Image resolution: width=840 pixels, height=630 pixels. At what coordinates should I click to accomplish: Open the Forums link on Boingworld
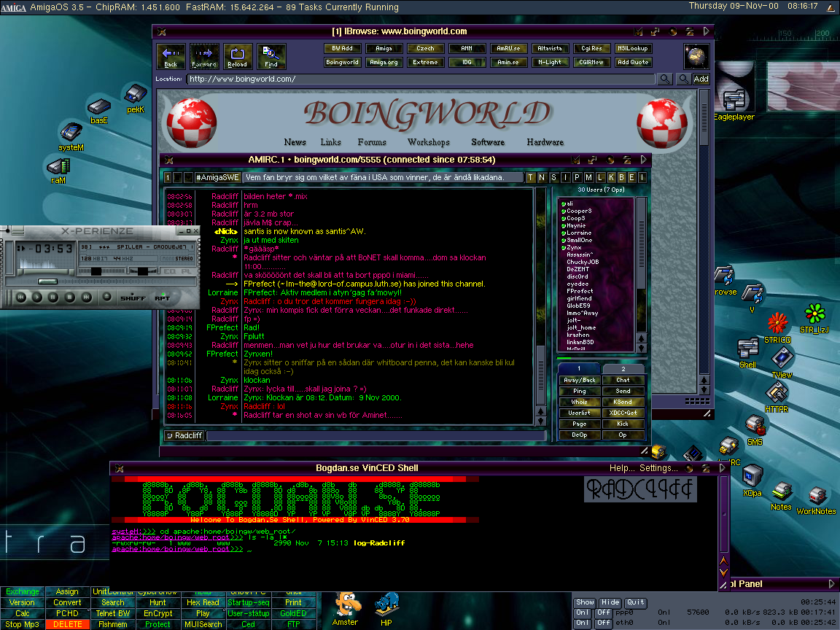[x=373, y=142]
